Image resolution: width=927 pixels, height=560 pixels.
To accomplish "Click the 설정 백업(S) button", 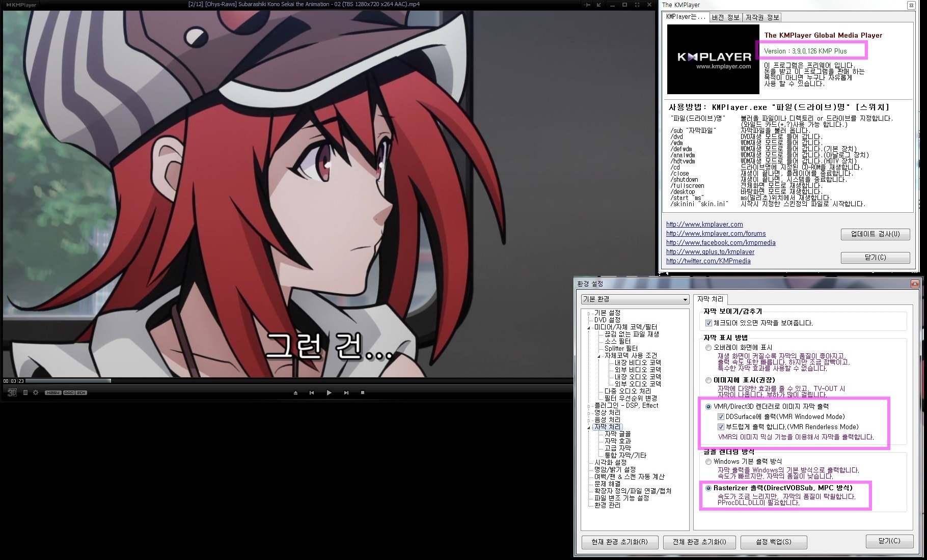I will coord(774,542).
